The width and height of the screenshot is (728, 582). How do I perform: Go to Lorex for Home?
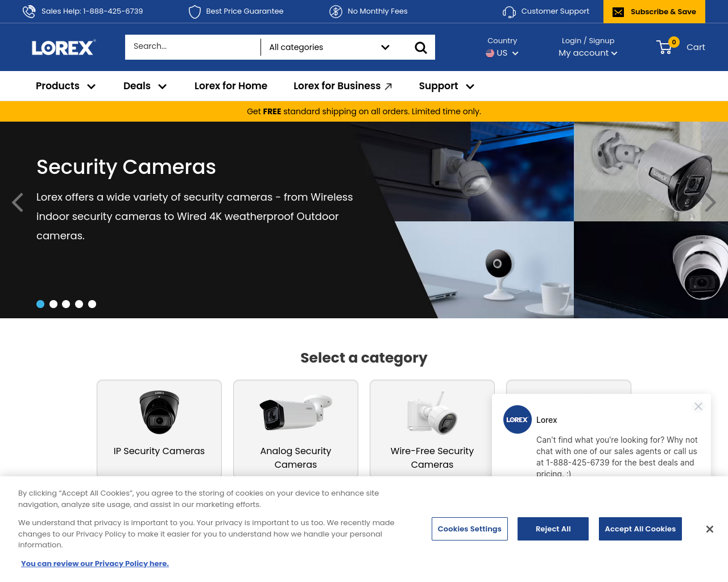tap(231, 86)
